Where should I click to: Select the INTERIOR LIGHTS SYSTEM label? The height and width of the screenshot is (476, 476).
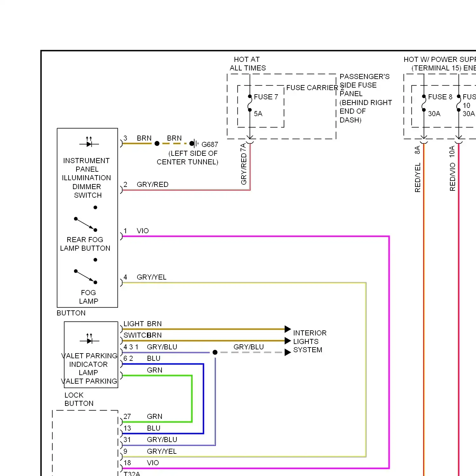click(x=310, y=341)
